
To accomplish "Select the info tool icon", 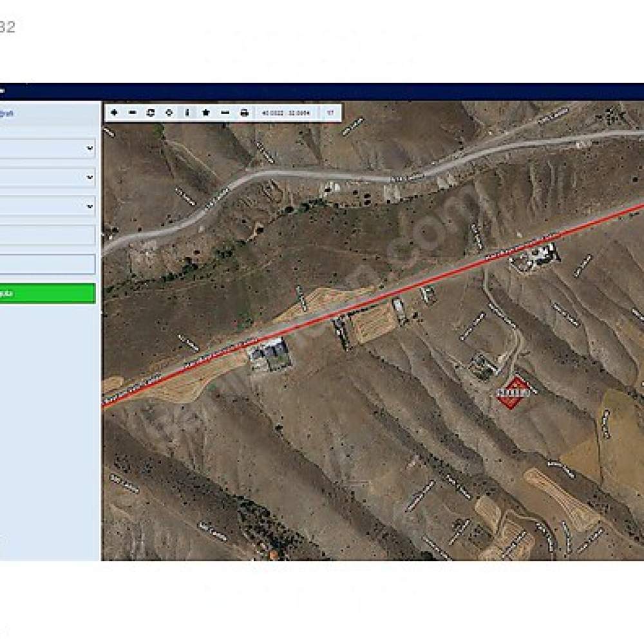I will pos(187,113).
